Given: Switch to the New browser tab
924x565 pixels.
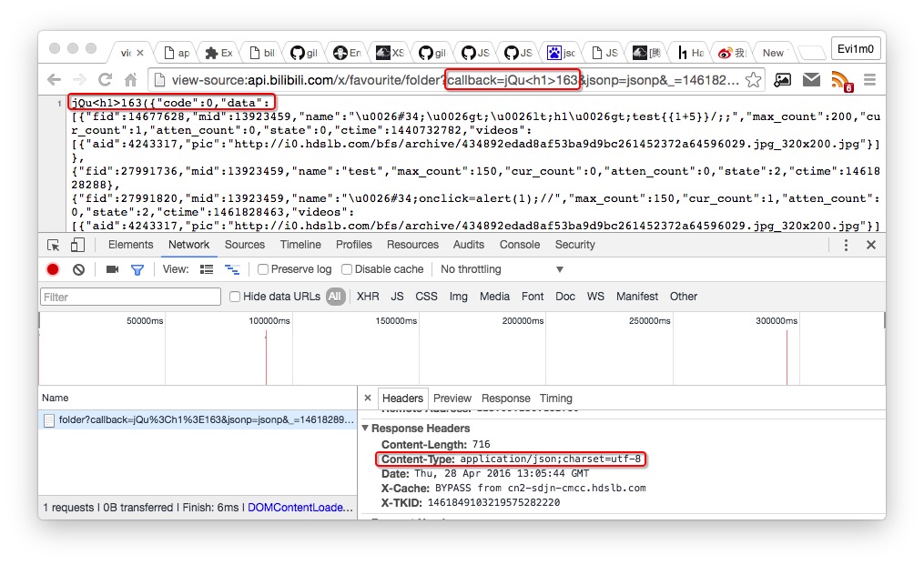Looking at the screenshot, I should [x=773, y=53].
